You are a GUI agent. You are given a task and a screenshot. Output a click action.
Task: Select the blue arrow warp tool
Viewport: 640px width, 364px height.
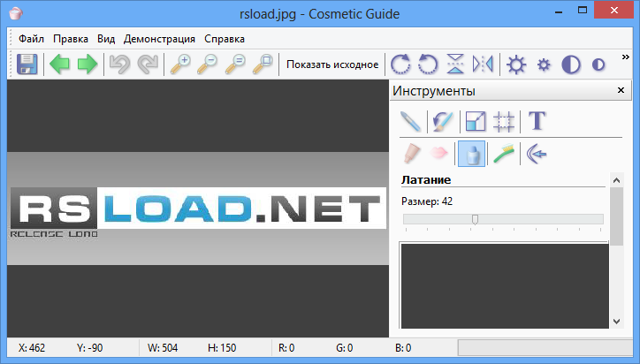click(x=537, y=154)
